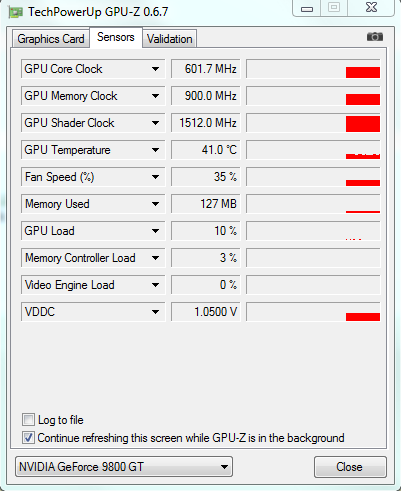Open the NVIDIA GeForce 9800 GT selector
The height and width of the screenshot is (491, 401).
[124, 467]
